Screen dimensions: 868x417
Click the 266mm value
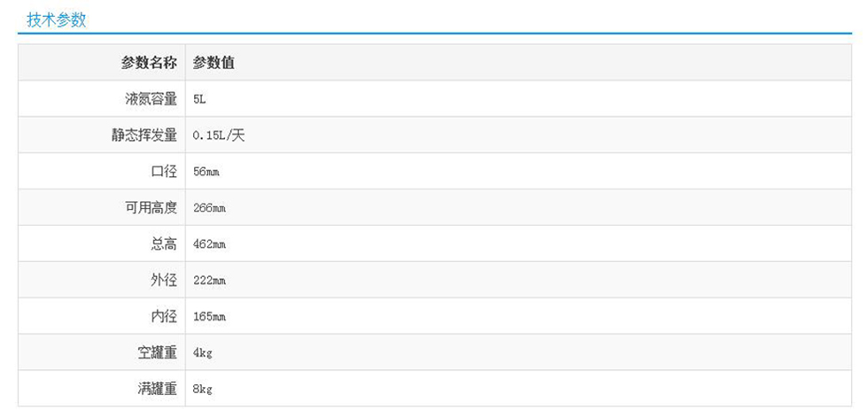pos(209,208)
